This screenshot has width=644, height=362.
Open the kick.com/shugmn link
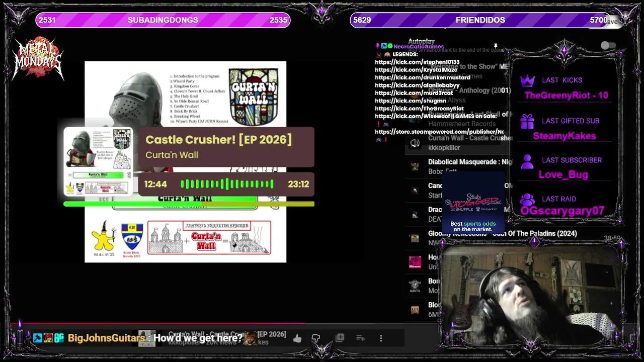(411, 101)
